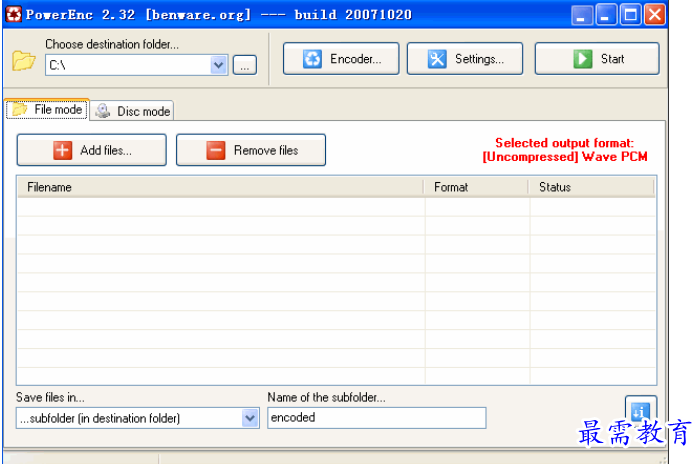This screenshot has height=464, width=700.
Task: Click the tools icon on Settings button
Action: 437,59
